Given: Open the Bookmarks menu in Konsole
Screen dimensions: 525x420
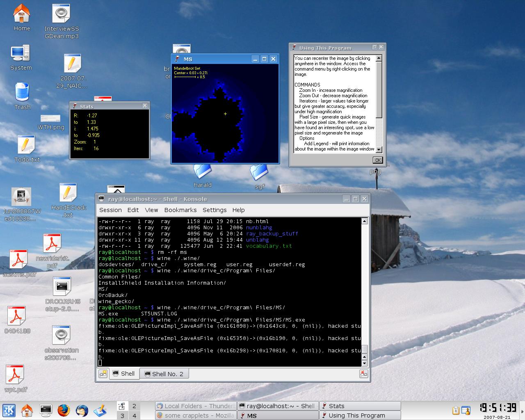Looking at the screenshot, I should 180,210.
